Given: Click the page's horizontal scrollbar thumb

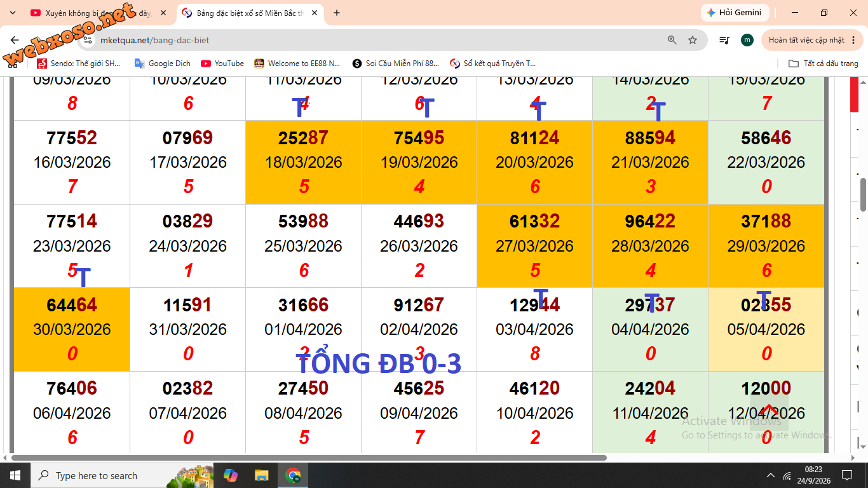Looking at the screenshot, I should (x=309, y=457).
